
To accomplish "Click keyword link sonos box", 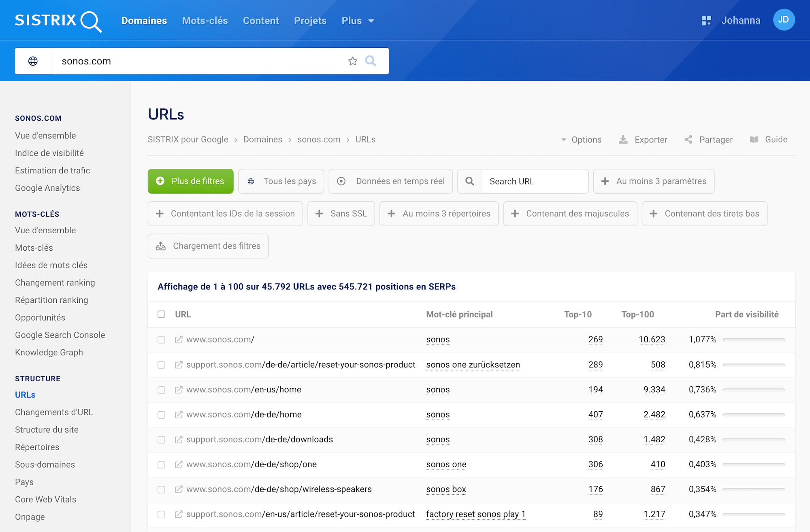I will click(446, 489).
